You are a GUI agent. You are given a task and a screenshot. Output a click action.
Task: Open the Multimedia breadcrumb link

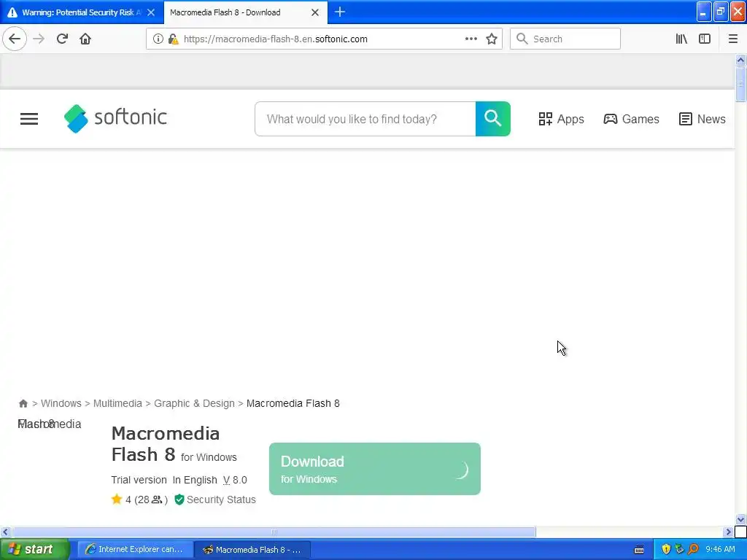pyautogui.click(x=117, y=403)
